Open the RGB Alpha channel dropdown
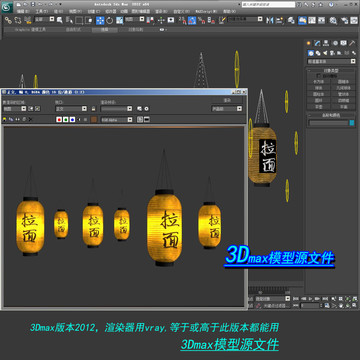 point(117,120)
